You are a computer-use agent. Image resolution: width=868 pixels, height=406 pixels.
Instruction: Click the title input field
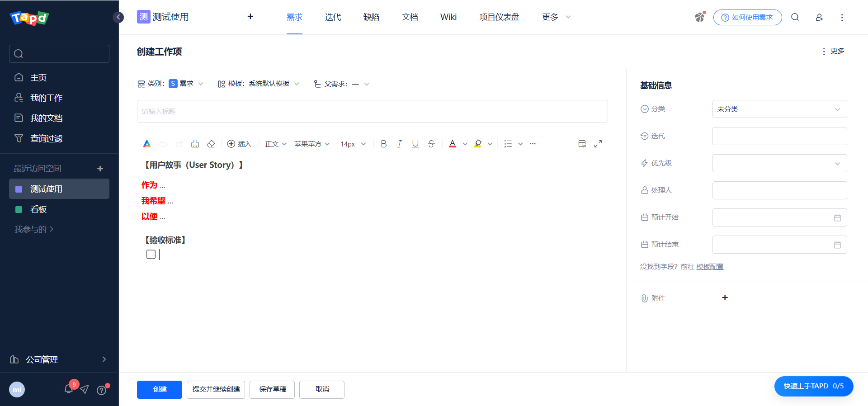tap(373, 111)
